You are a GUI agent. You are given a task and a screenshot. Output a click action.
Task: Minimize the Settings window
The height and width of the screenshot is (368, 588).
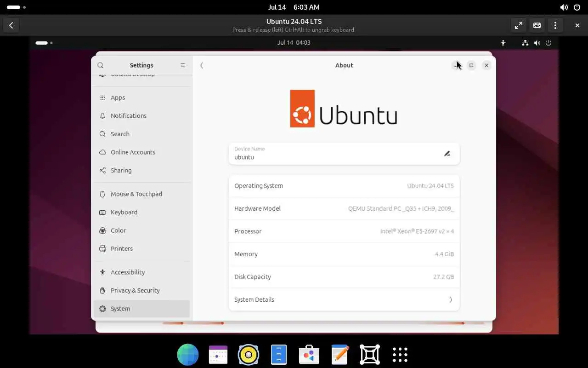click(x=456, y=65)
